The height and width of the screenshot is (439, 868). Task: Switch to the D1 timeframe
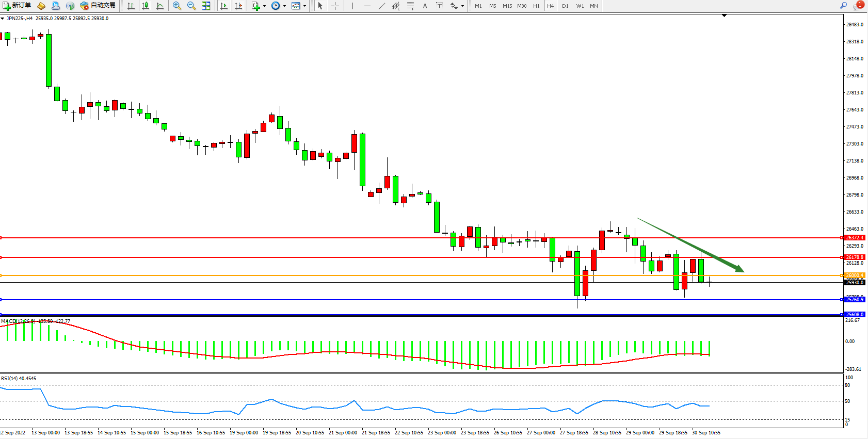click(x=565, y=6)
